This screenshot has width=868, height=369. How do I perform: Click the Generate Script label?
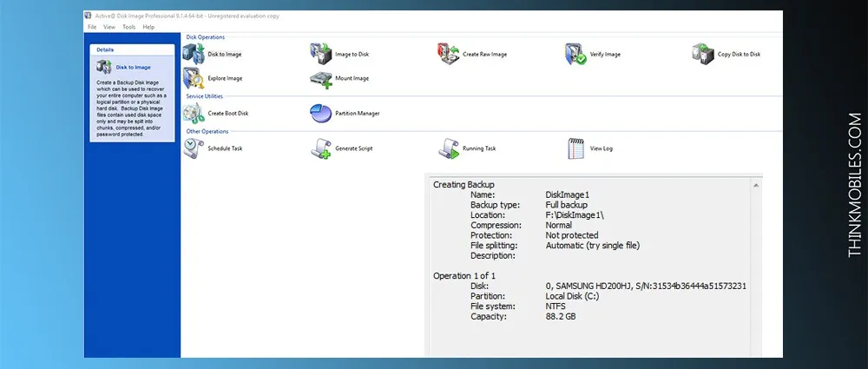pos(354,148)
